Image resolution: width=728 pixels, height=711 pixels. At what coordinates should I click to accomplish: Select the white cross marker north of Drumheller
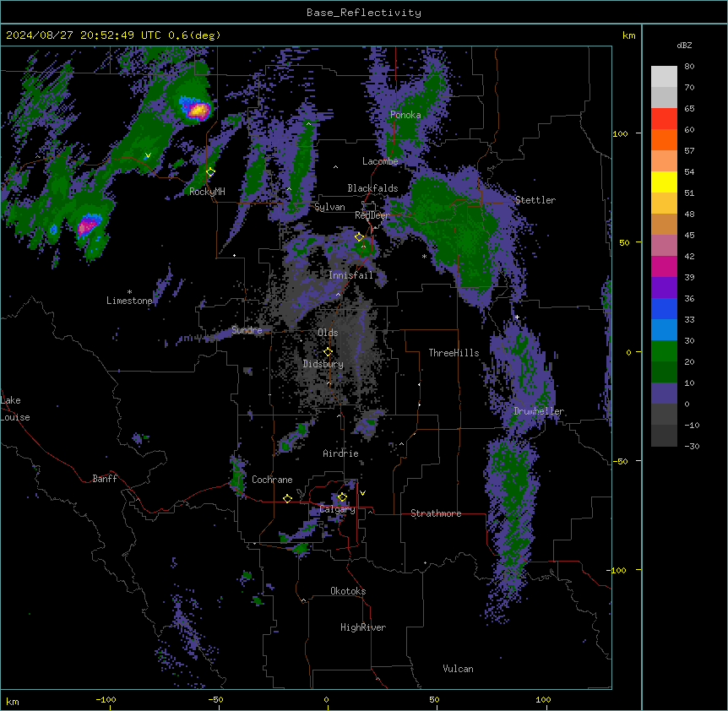(517, 317)
